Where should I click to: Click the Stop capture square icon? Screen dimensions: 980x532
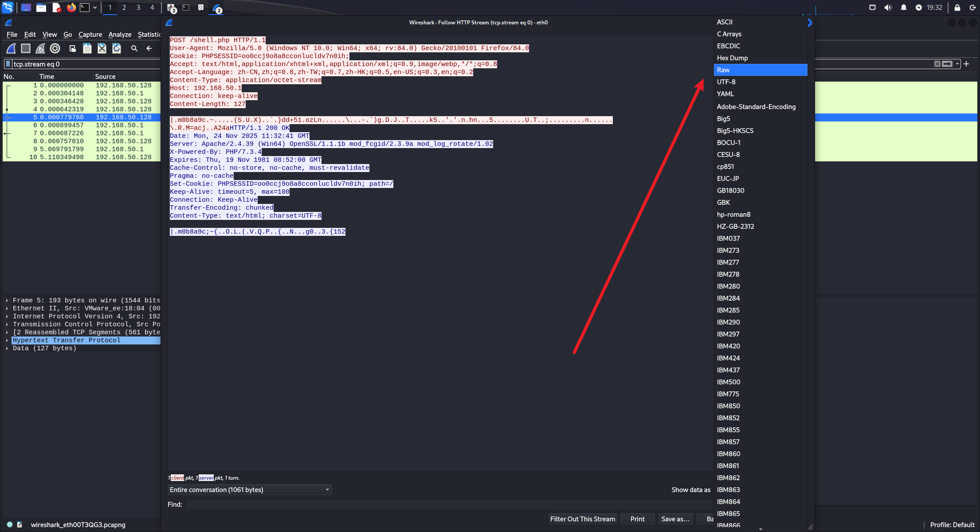pyautogui.click(x=26, y=48)
